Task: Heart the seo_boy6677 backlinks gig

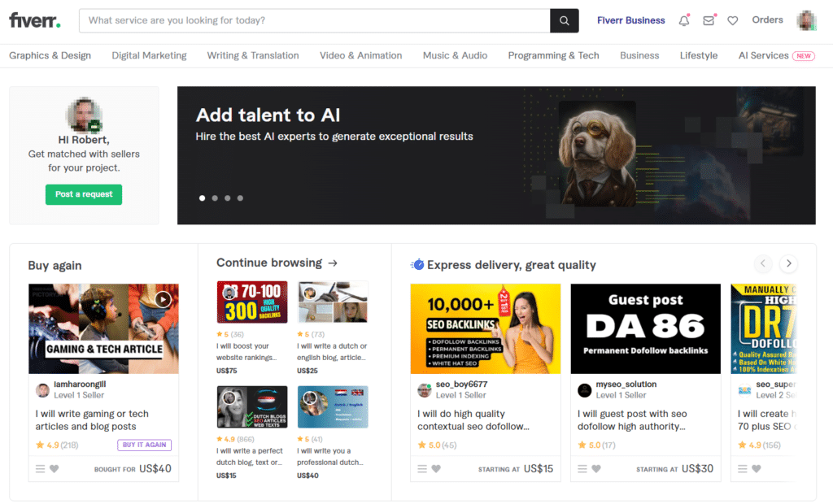Action: pos(436,469)
